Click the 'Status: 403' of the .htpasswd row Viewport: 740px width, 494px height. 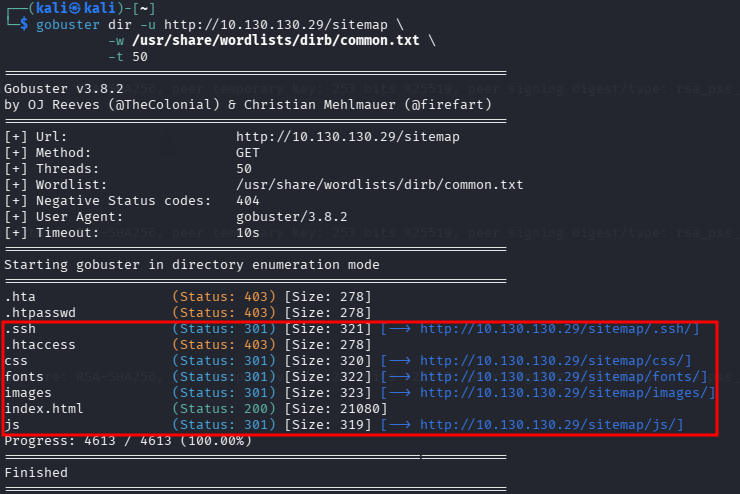click(x=224, y=313)
